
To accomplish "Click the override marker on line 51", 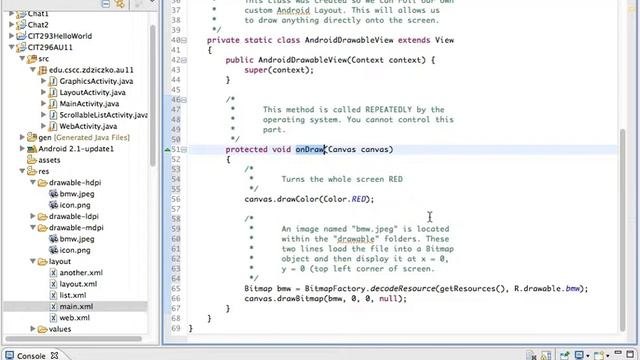I will 167,150.
